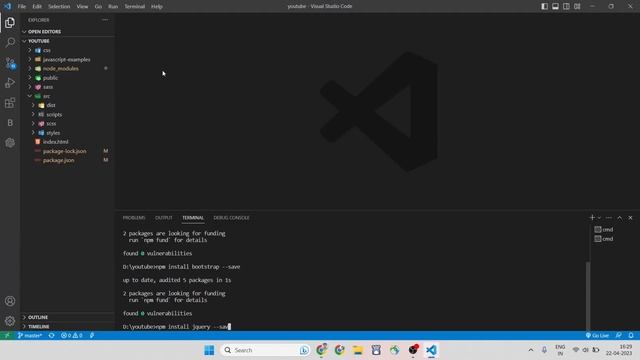This screenshot has width=640, height=360.
Task: Open the Run menu
Action: [x=113, y=7]
